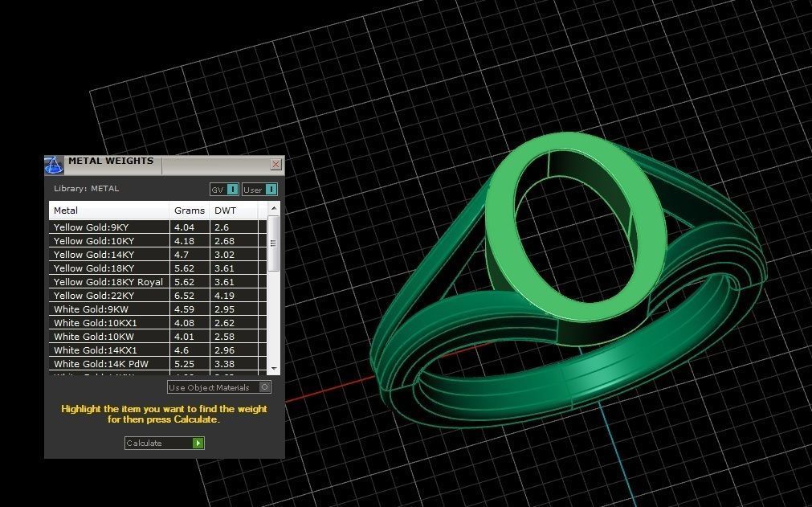Sort by the Grams column header
The height and width of the screenshot is (507, 812).
pos(190,211)
